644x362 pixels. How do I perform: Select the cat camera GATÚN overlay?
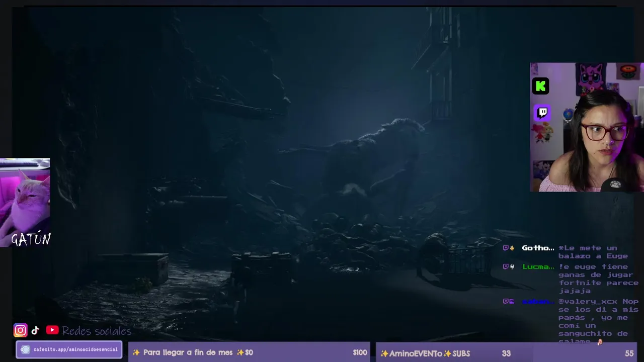pyautogui.click(x=25, y=203)
